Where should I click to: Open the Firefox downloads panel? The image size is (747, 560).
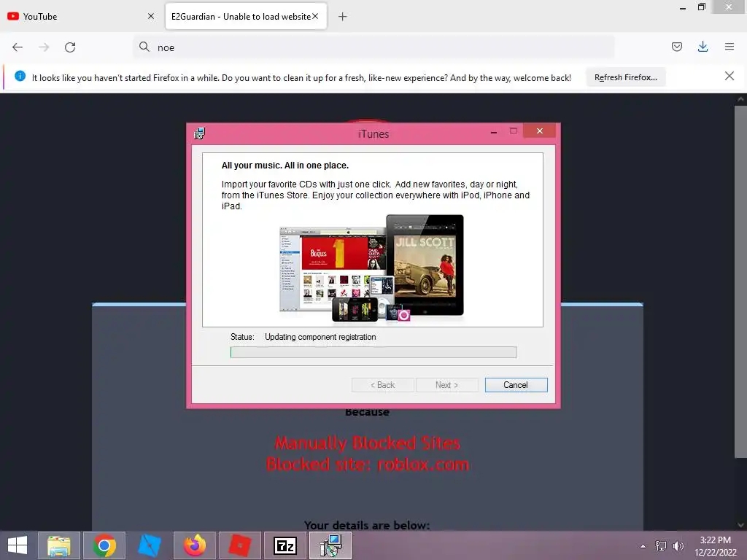click(703, 47)
